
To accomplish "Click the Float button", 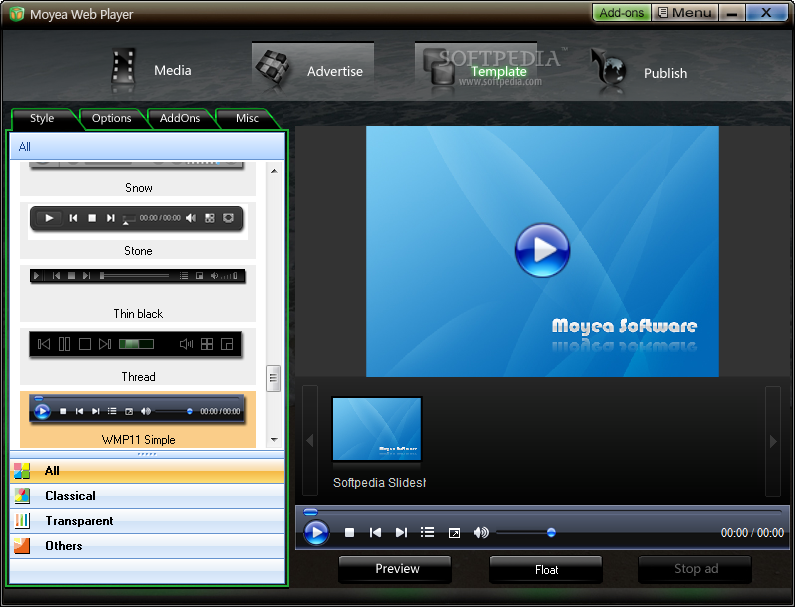I will pyautogui.click(x=546, y=569).
